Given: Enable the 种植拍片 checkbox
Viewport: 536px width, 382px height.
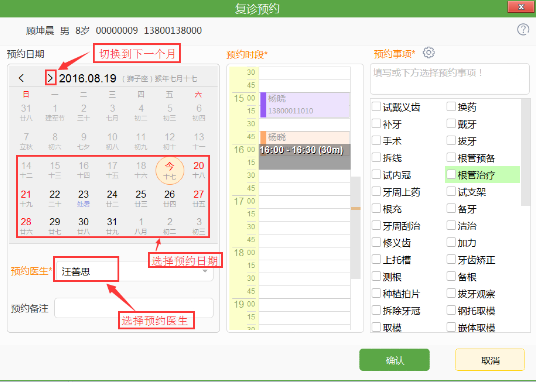Looking at the screenshot, I should [x=376, y=293].
